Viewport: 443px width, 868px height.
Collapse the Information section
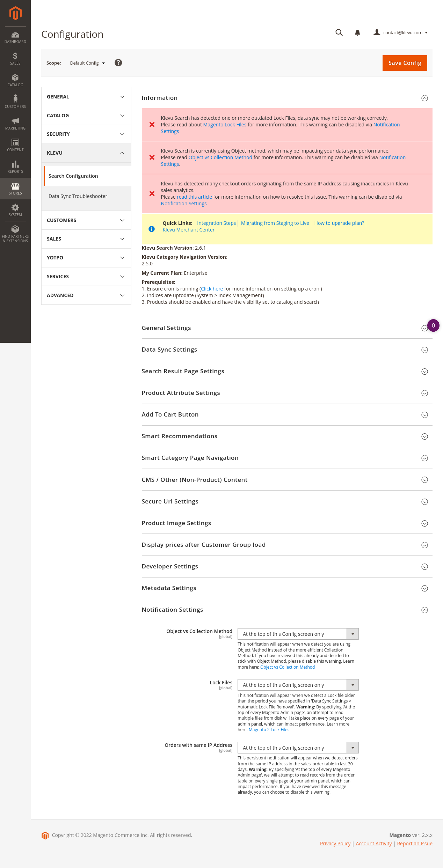click(x=424, y=98)
